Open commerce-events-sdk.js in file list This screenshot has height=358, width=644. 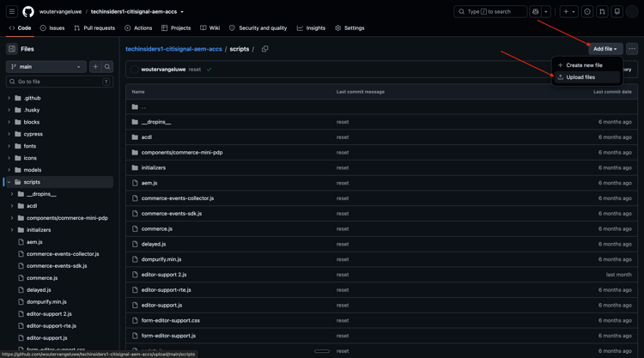coord(172,214)
